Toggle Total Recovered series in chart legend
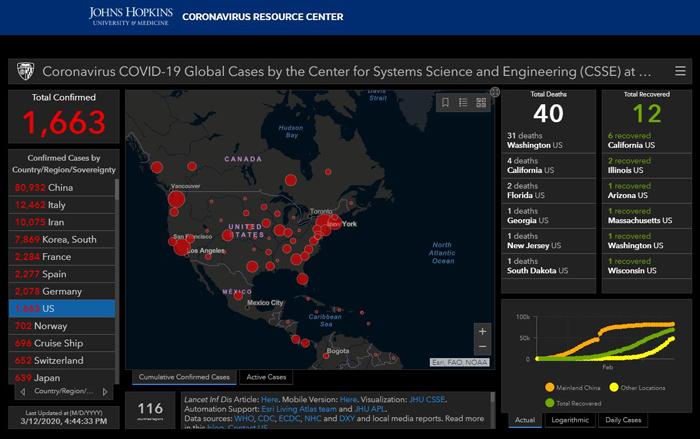The image size is (700, 439). tap(572, 401)
